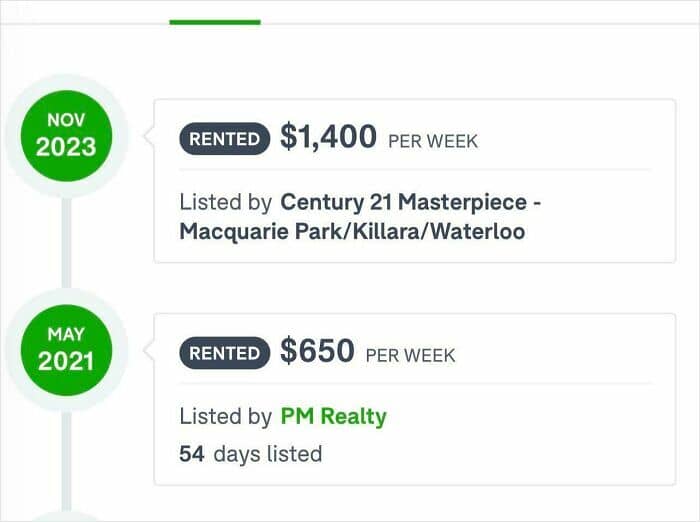This screenshot has width=700, height=522.
Task: Click the partially visible bottom timeline marker
Action: 66,516
